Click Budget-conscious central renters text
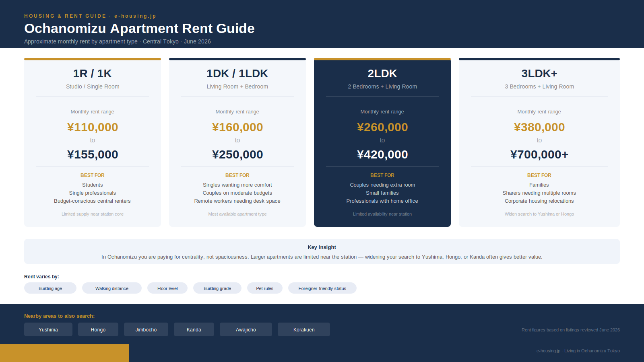The image size is (644, 362). [x=93, y=201]
